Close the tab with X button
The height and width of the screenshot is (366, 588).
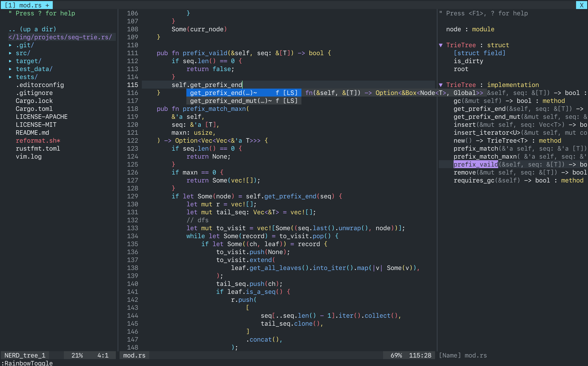coord(581,5)
